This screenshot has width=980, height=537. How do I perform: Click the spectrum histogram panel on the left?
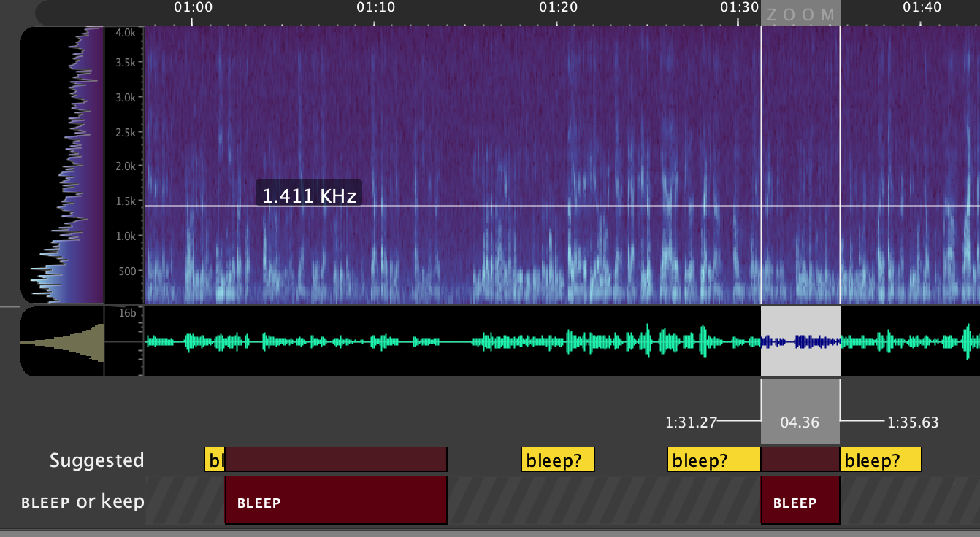[x=62, y=163]
